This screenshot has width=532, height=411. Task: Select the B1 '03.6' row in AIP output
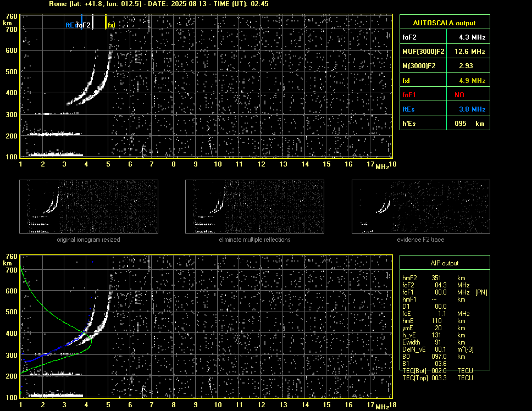(x=424, y=364)
